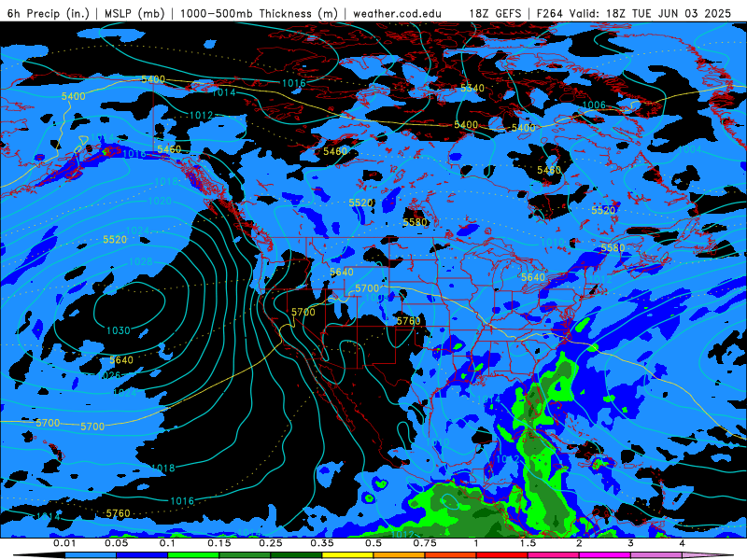Viewport: 747px width, 560px height.
Task: Click the dark blue 0.05 legend swatch
Action: [x=142, y=555]
